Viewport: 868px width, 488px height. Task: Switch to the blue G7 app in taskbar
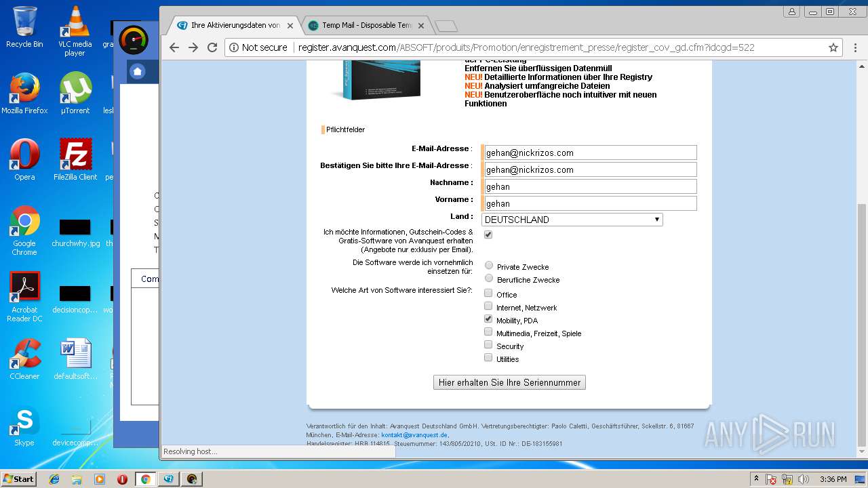click(x=168, y=479)
